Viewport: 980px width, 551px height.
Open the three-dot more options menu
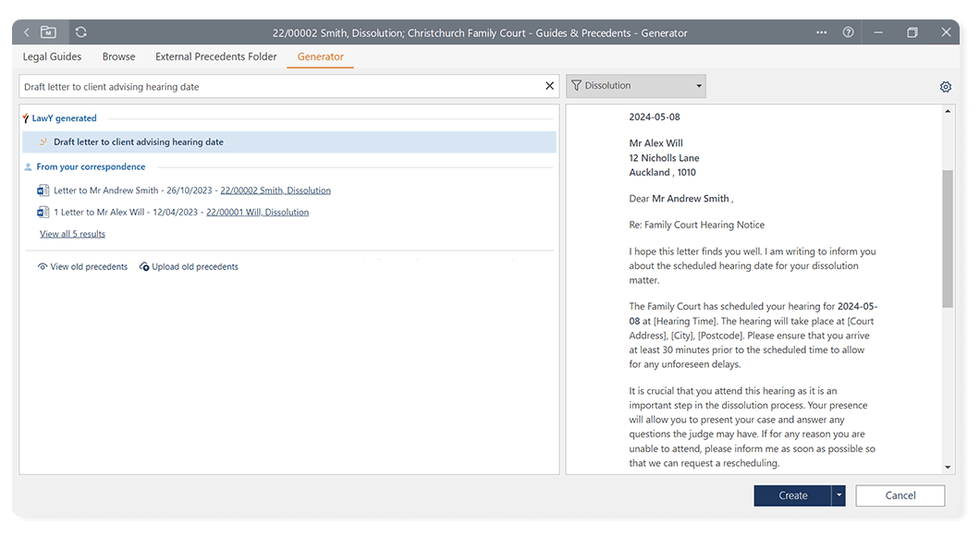click(821, 32)
